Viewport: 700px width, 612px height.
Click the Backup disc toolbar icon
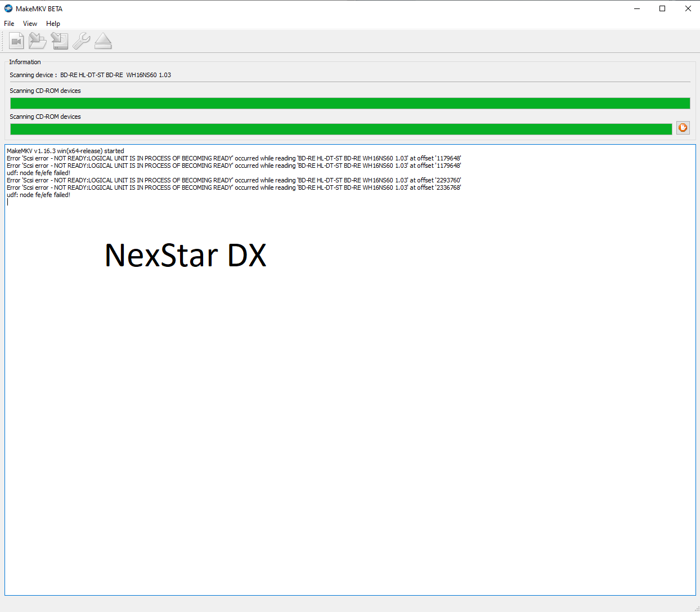60,41
